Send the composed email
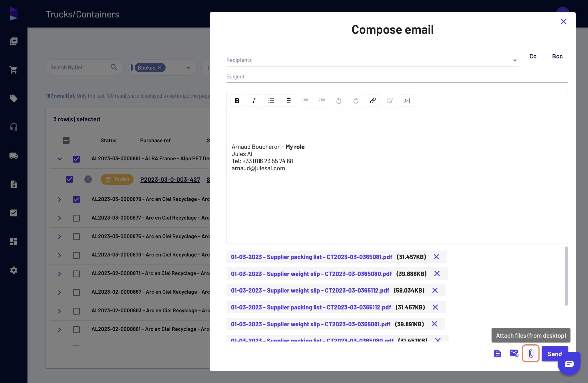Screen dimensions: 588x383 point(555,354)
